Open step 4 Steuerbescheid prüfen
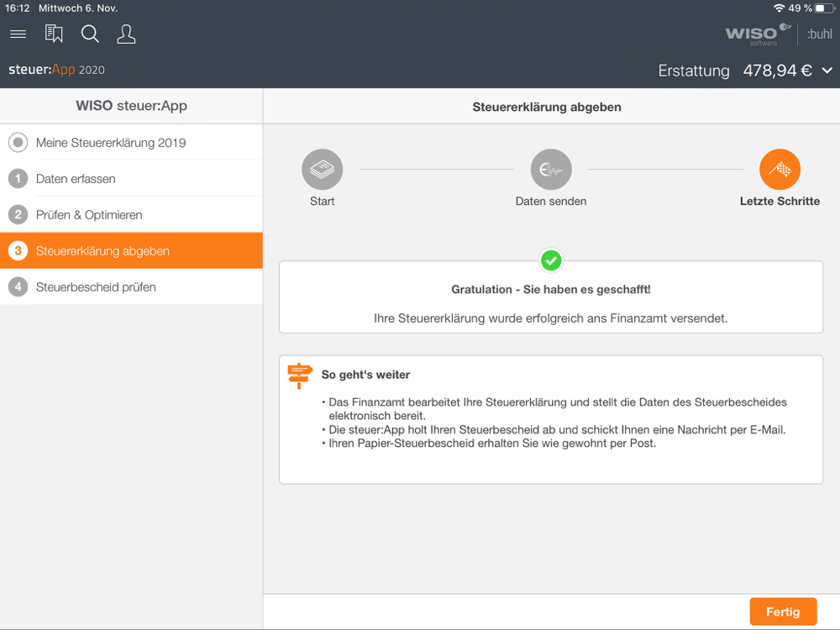 point(131,286)
